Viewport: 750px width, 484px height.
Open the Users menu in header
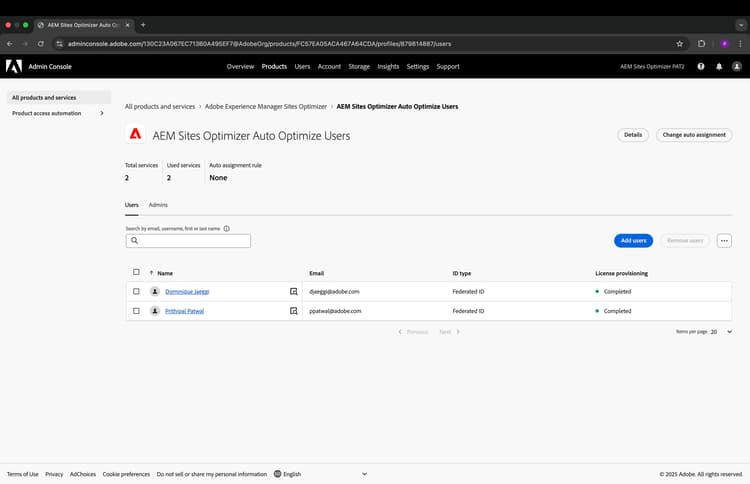(x=302, y=66)
